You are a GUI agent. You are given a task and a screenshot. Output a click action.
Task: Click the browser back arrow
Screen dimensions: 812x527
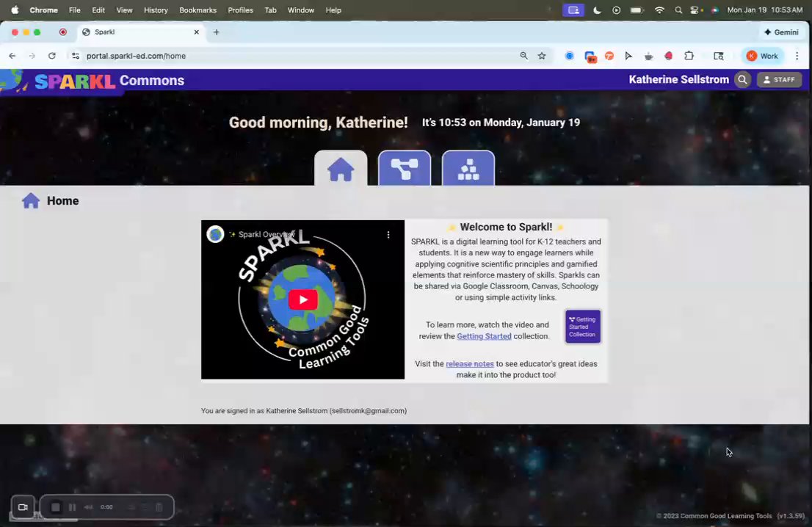pyautogui.click(x=12, y=56)
